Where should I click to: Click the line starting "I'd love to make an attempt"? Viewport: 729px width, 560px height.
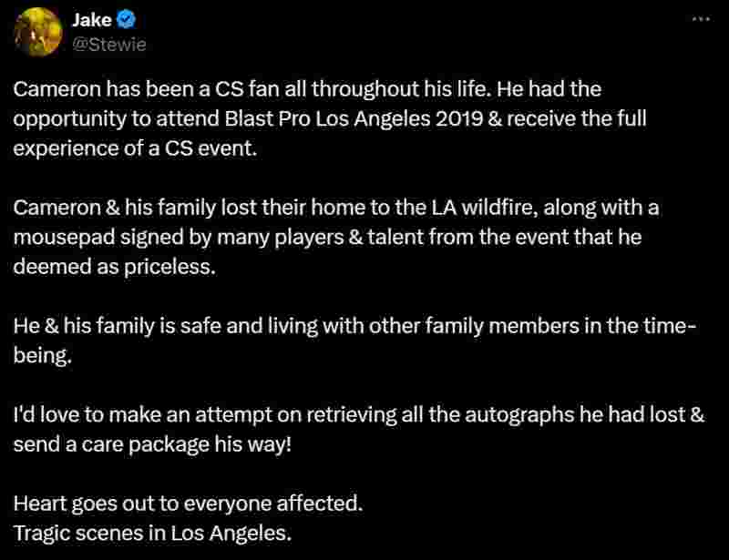359,415
